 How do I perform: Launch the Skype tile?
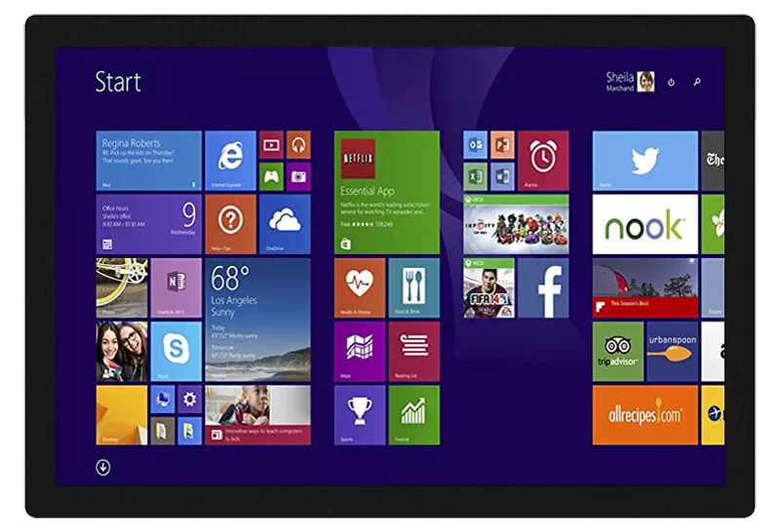click(175, 350)
